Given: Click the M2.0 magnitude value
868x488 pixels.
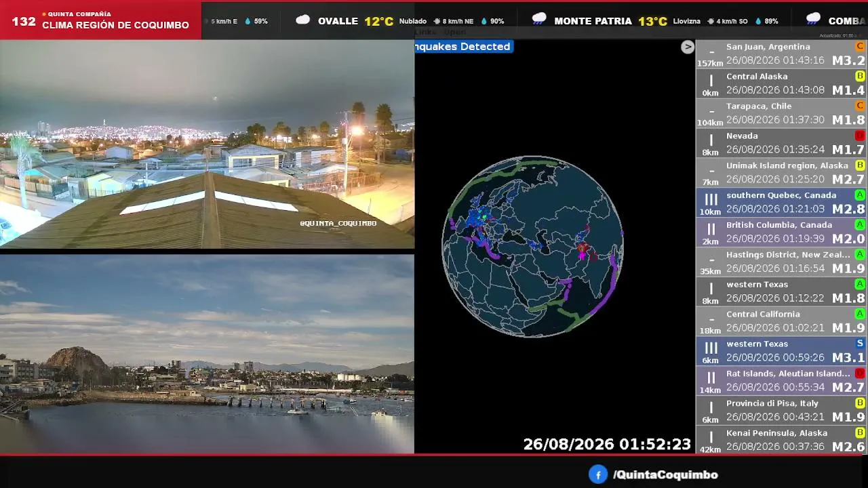Looking at the screenshot, I should [848, 239].
